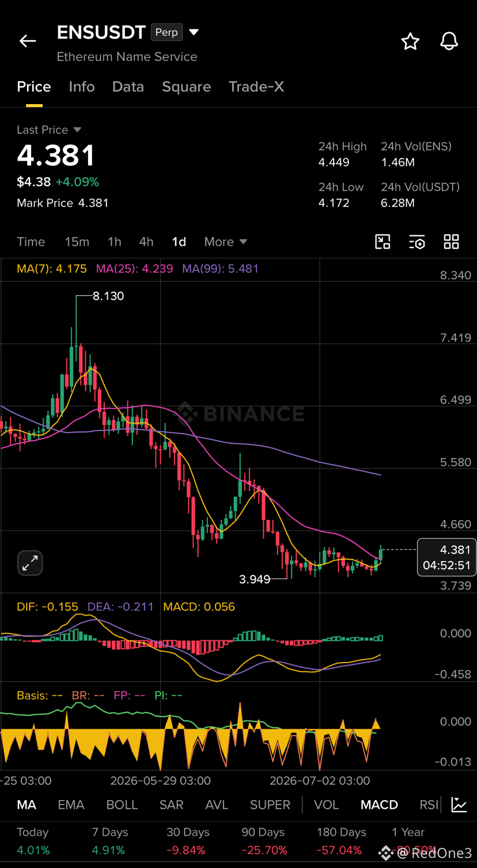Image resolution: width=477 pixels, height=868 pixels.
Task: Open the chart drawing tools icon
Action: [x=383, y=242]
